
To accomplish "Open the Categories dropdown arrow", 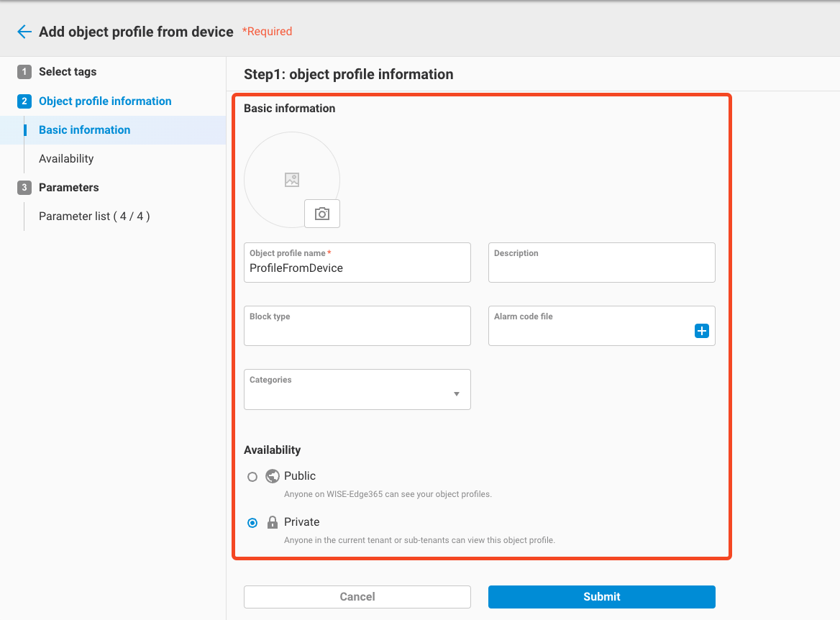I will point(457,394).
